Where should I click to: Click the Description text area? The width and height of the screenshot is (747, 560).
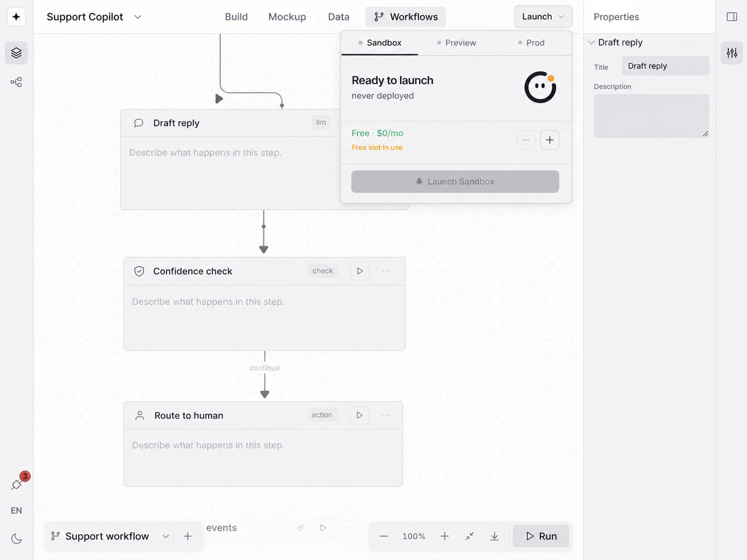(x=651, y=116)
